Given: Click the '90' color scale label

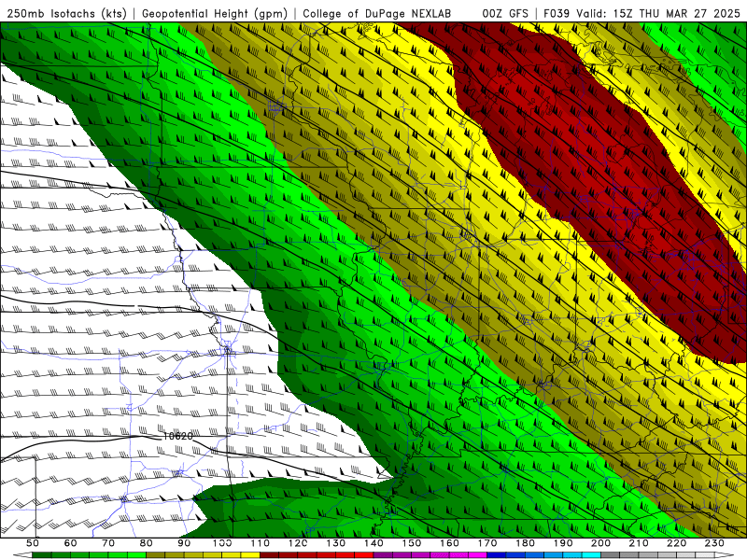Looking at the screenshot, I should (x=184, y=543).
